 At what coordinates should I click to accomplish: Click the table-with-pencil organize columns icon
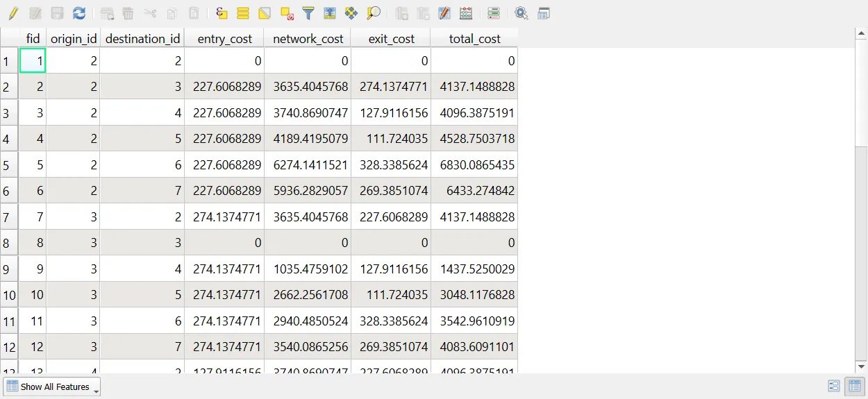click(x=444, y=13)
